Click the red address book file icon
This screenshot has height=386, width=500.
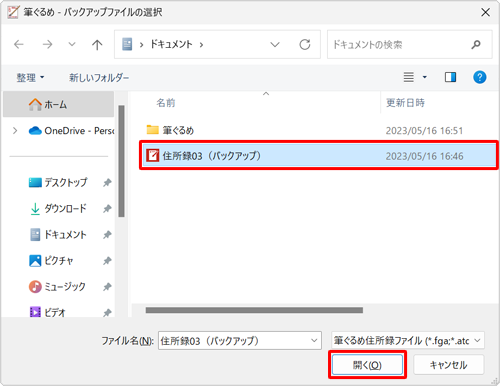coord(153,156)
